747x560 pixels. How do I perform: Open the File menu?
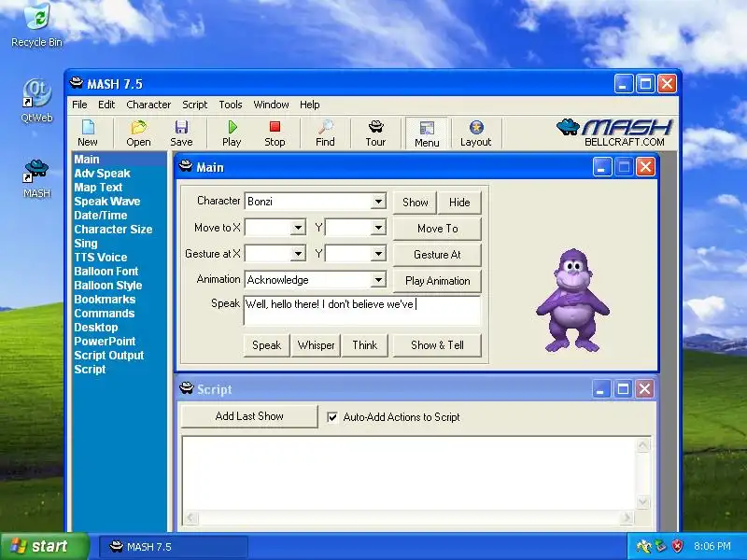coord(79,105)
